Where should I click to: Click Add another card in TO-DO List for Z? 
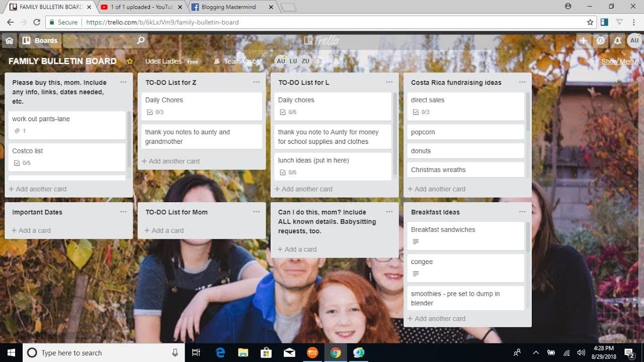click(x=171, y=161)
